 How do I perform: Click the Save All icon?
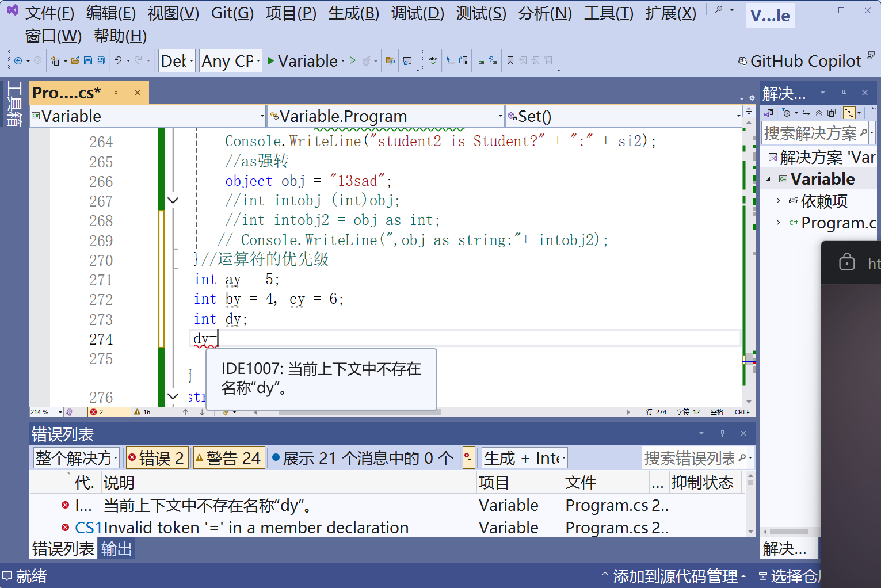[100, 60]
